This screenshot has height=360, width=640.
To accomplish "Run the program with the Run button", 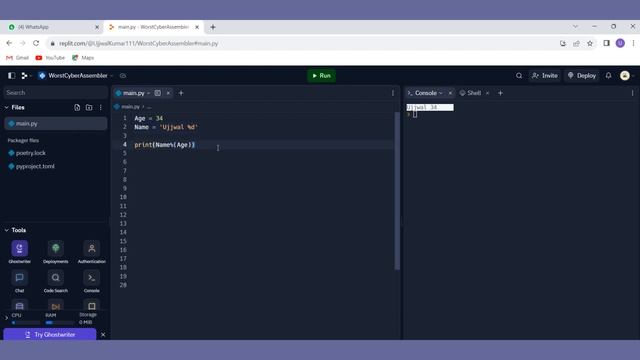I will tap(321, 76).
